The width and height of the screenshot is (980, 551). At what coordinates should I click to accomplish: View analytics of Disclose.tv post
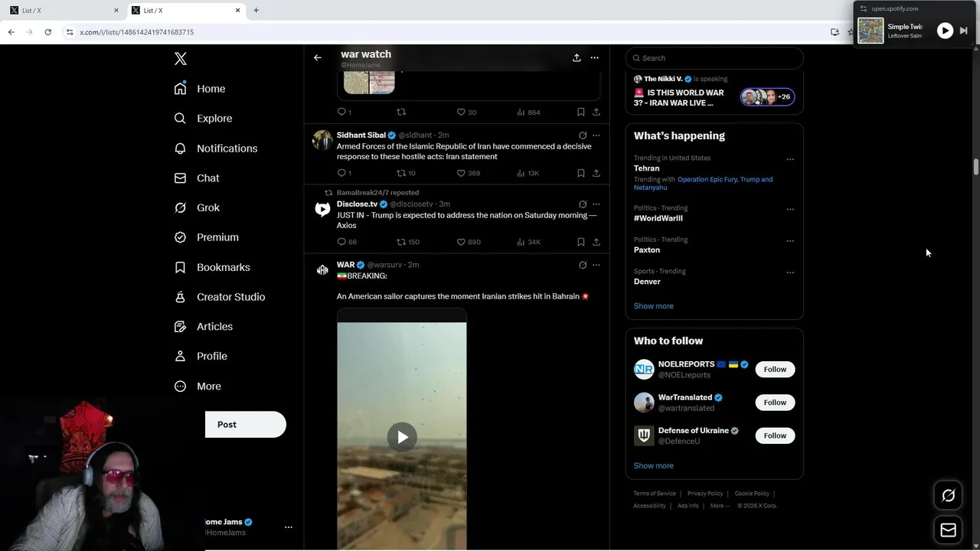point(528,242)
